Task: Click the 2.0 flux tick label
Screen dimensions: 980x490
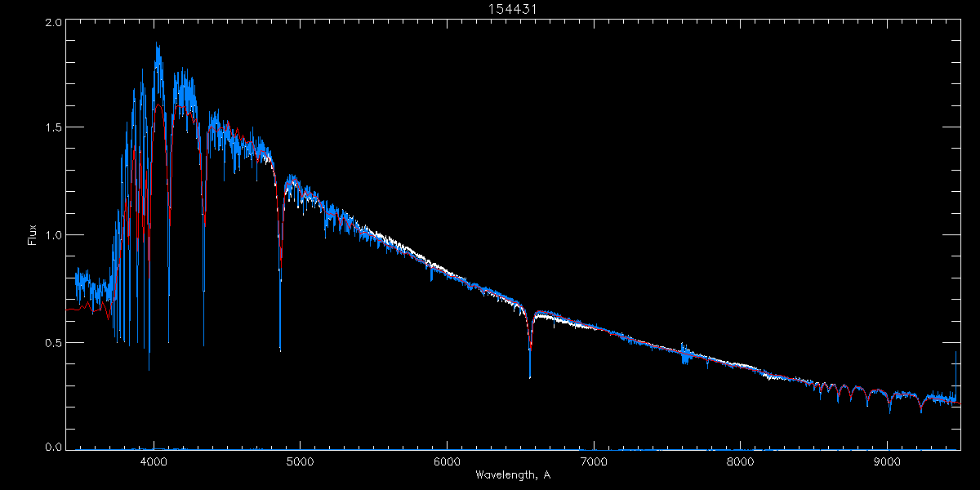Action: coord(53,23)
